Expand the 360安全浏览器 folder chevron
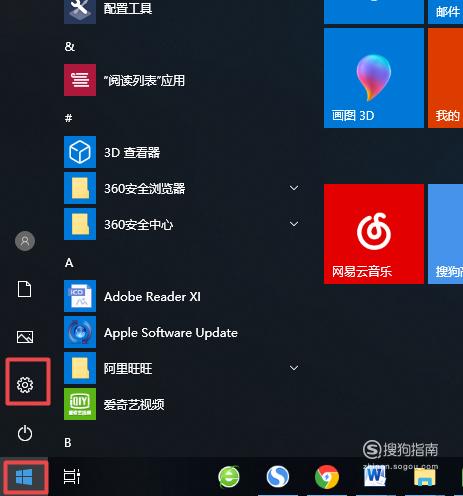Screen dimensions: 463x496 [x=294, y=188]
